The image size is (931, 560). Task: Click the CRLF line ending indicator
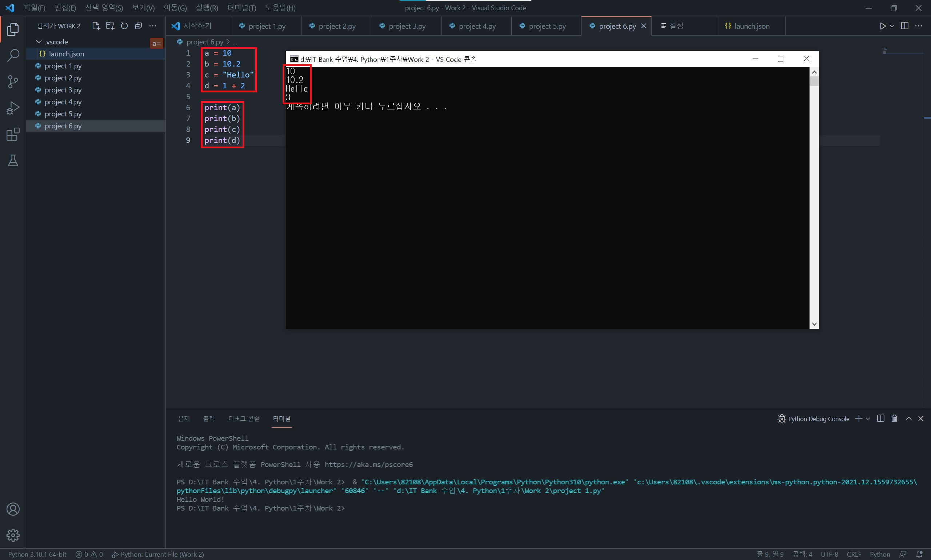pos(854,554)
